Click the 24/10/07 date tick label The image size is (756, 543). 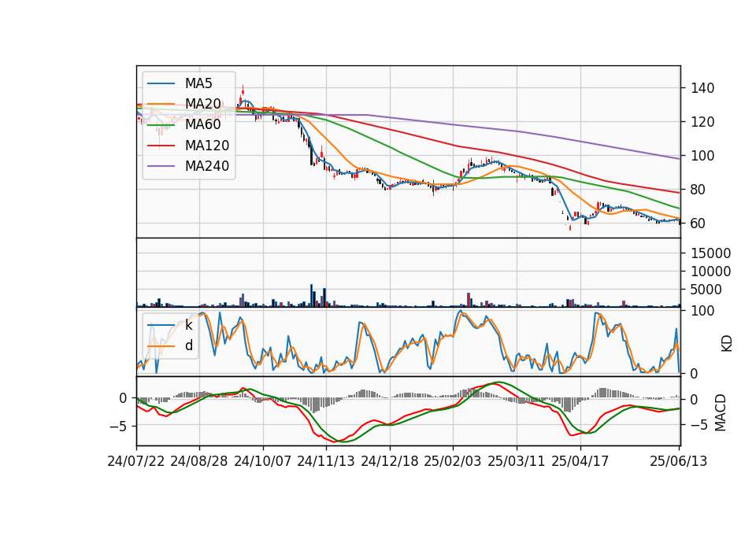point(263,461)
